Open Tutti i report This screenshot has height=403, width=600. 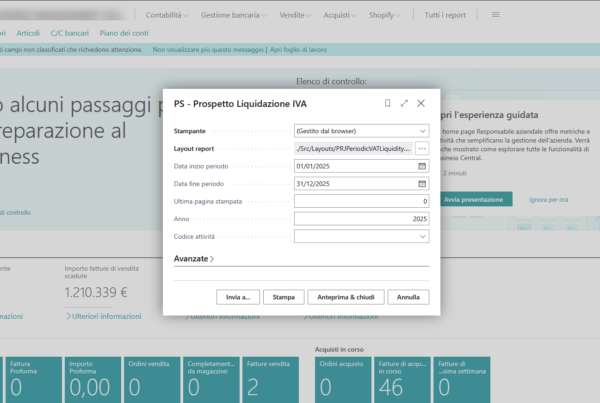click(445, 15)
